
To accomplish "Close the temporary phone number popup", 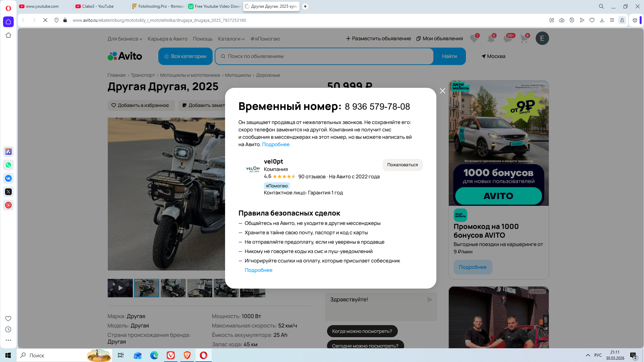I will (442, 91).
